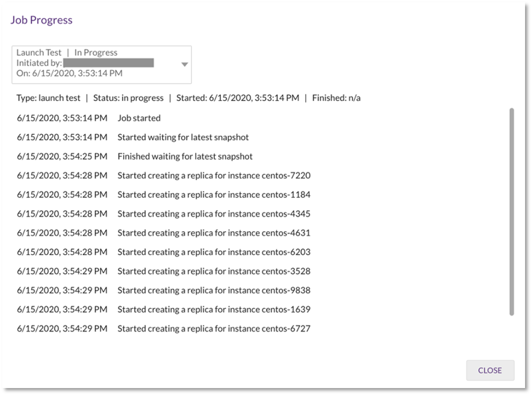Click log entry for instance centos-6203
Viewport: 532px width, 395px height.
pyautogui.click(x=164, y=252)
